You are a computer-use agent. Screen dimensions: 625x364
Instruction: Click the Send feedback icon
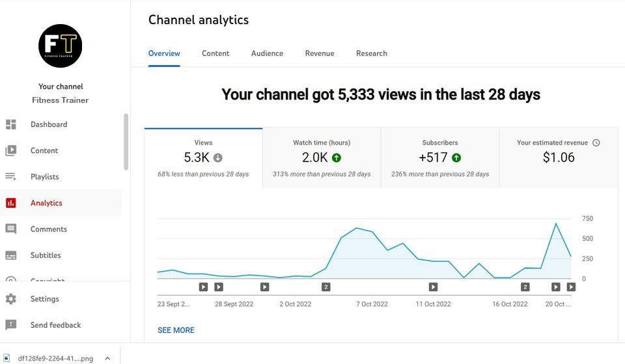[11, 325]
